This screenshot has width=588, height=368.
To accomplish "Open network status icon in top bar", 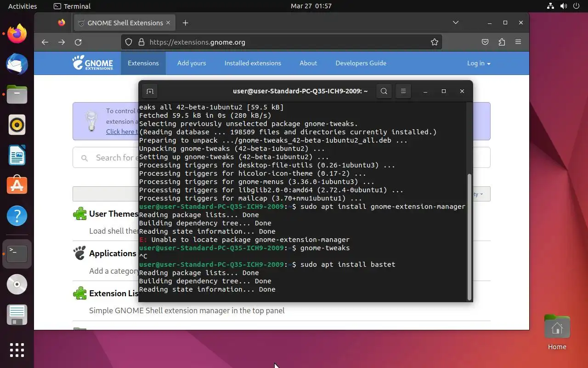I will point(550,6).
